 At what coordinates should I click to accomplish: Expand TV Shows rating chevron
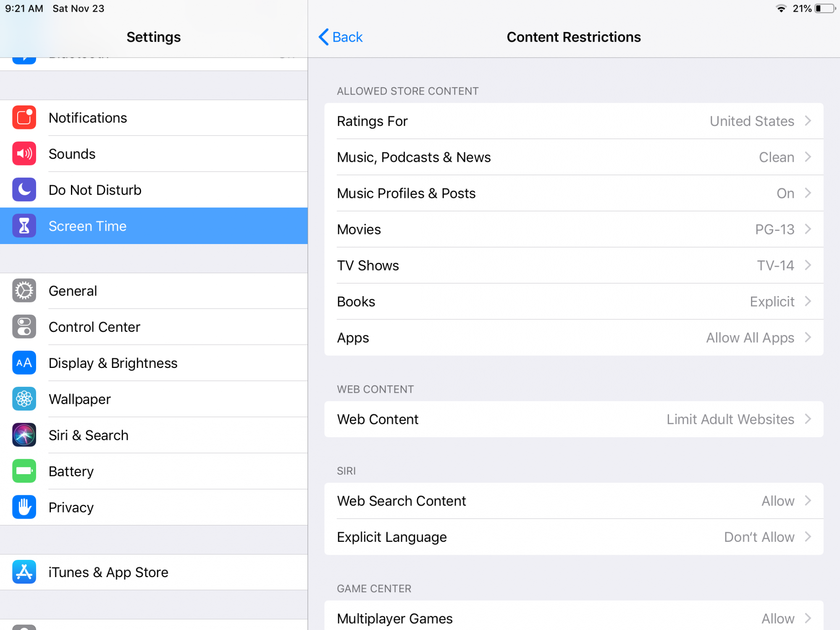808,265
